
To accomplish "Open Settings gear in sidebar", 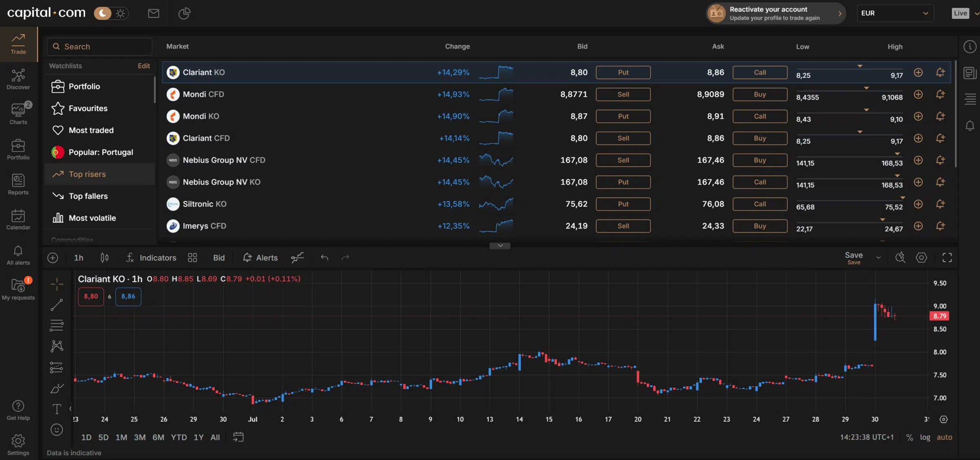I will point(18,445).
